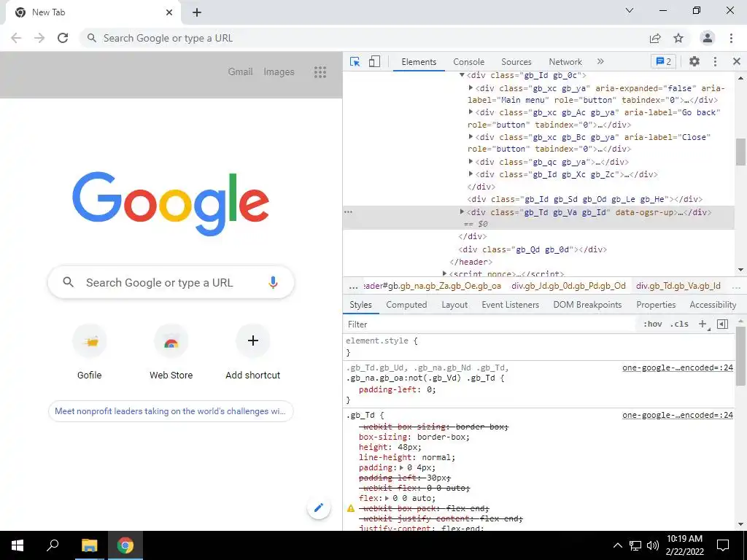Open File Explorer from taskbar
The height and width of the screenshot is (560, 747).
[89, 545]
